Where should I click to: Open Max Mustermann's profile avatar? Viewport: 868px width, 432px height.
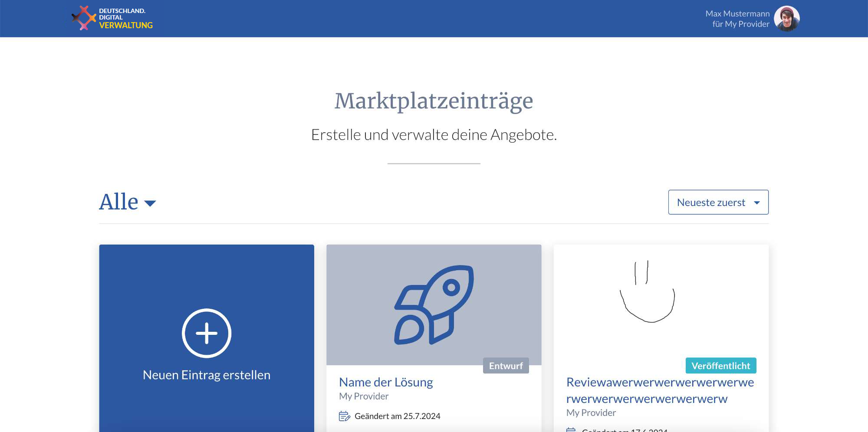(x=786, y=19)
